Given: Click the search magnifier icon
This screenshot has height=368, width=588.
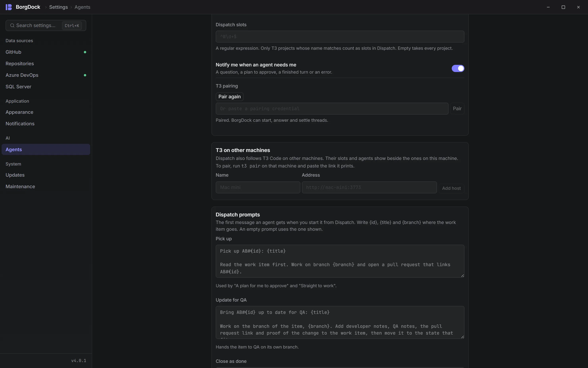Looking at the screenshot, I should [12, 25].
